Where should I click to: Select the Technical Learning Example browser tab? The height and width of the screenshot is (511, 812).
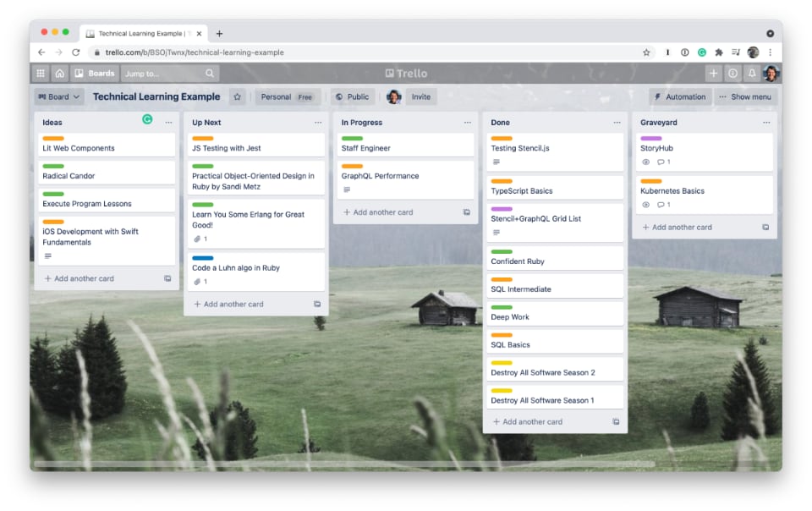click(144, 34)
